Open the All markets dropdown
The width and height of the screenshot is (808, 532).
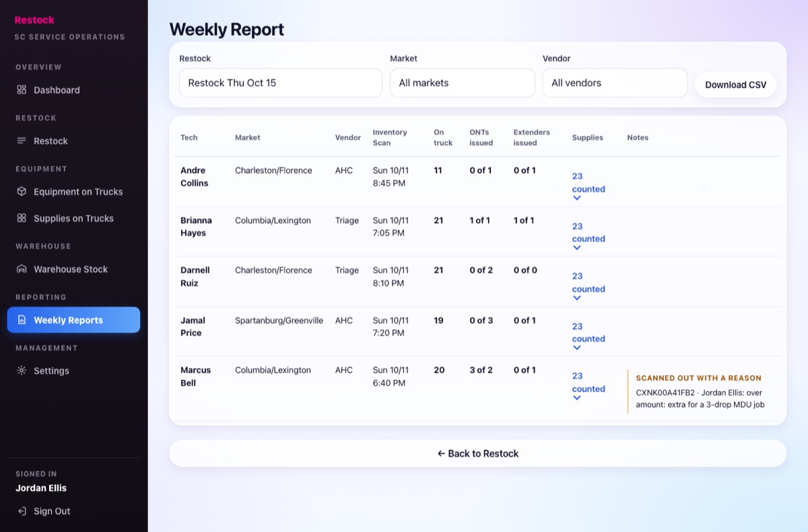click(x=463, y=83)
